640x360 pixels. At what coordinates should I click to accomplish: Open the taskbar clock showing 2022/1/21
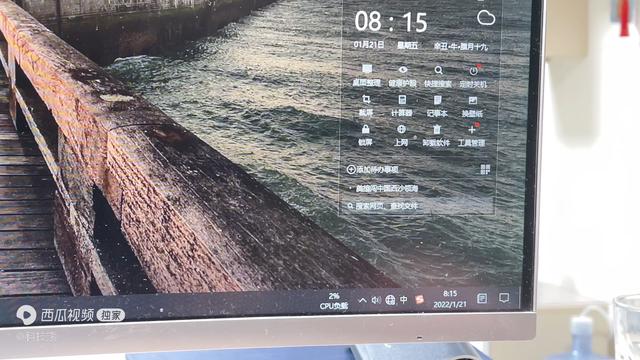(450, 299)
